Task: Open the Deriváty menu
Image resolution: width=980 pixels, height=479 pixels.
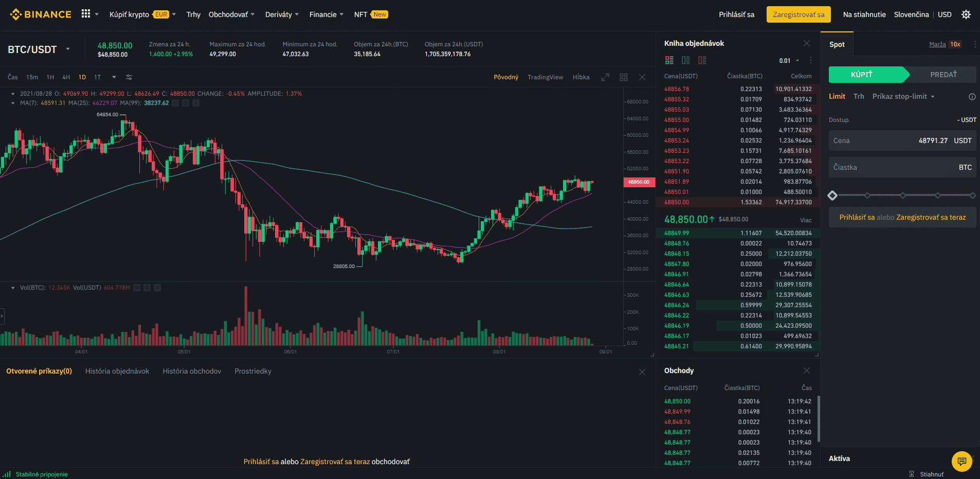Action: (x=281, y=14)
